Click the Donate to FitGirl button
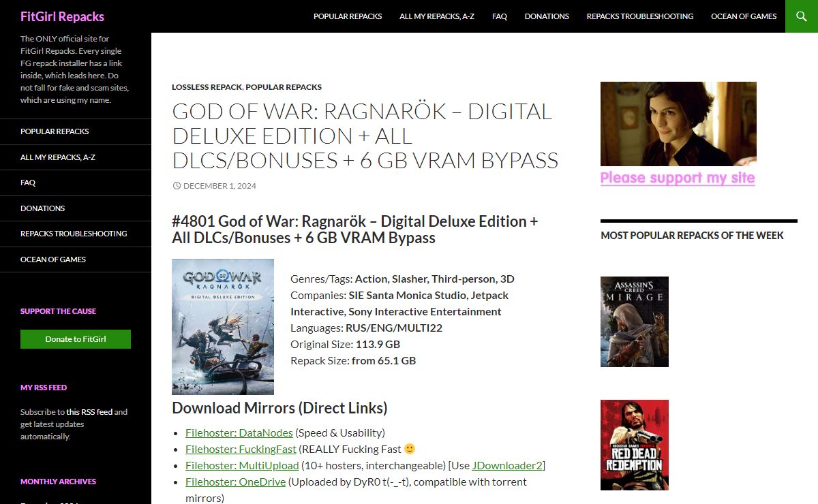 tap(76, 339)
